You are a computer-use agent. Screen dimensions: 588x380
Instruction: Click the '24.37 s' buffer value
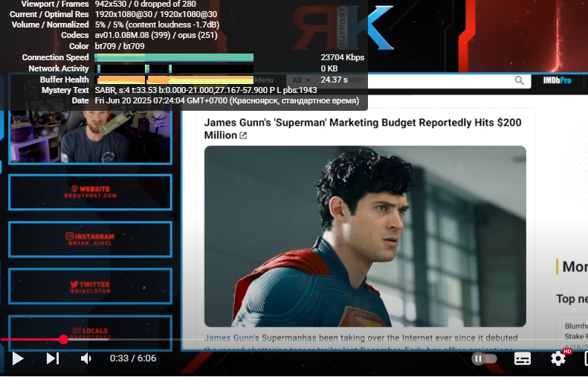[x=334, y=80]
